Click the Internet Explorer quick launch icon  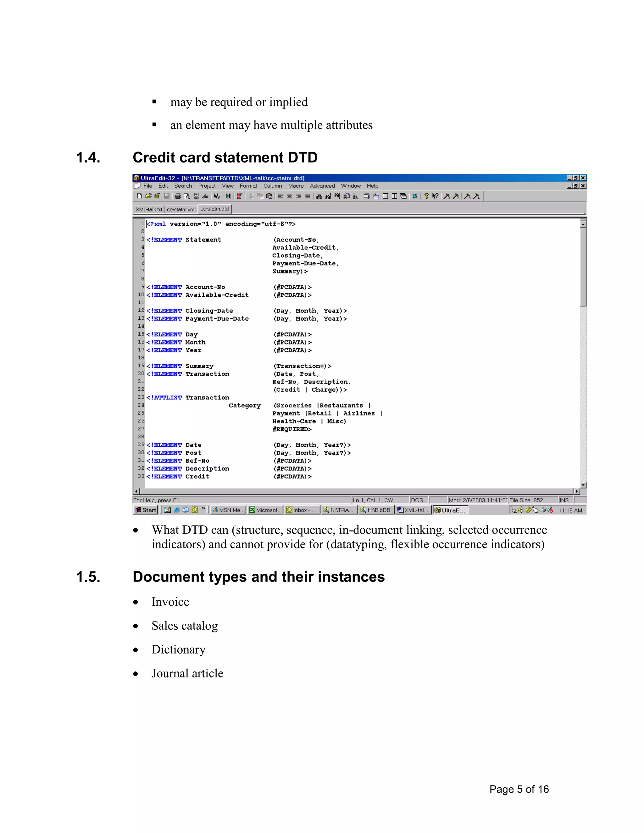(x=177, y=510)
